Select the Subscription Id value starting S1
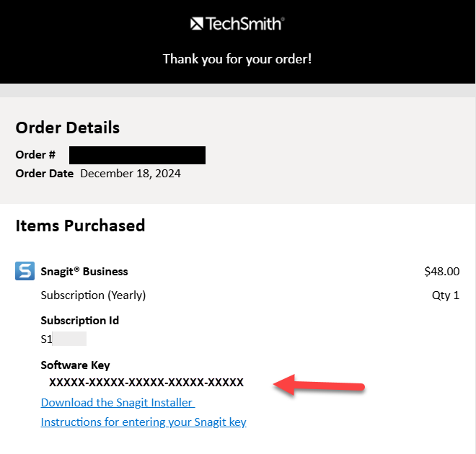This screenshot has width=476, height=454. click(63, 339)
